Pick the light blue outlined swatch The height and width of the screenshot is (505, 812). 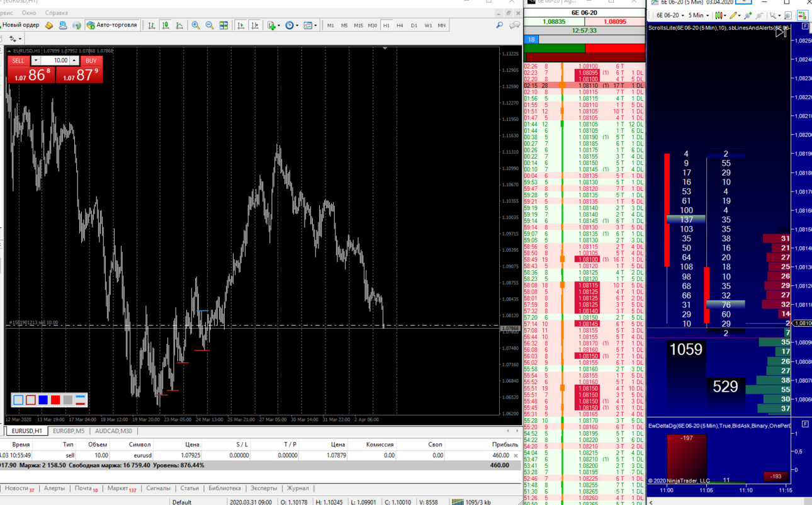pos(18,400)
